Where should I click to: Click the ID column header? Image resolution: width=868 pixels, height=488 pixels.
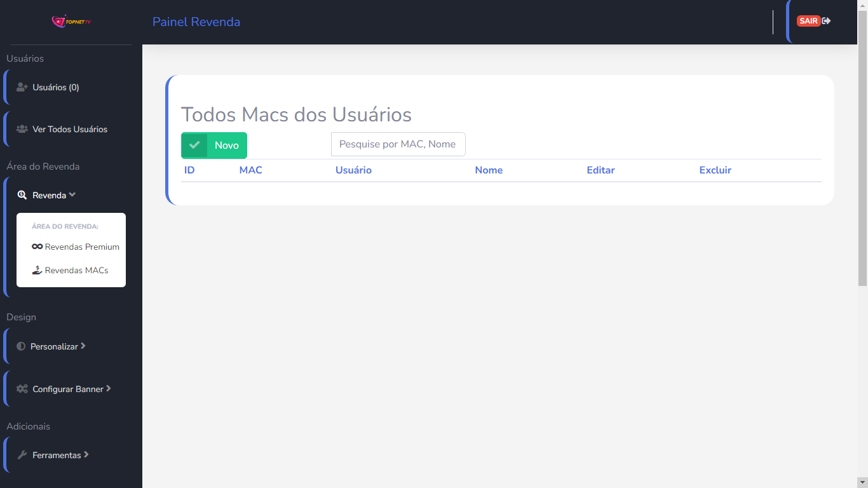pyautogui.click(x=189, y=170)
